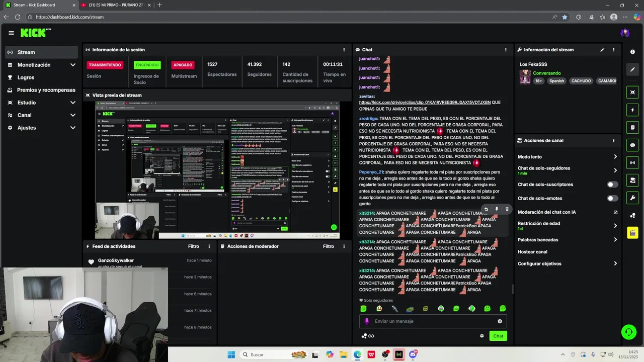Open the Chat panel three-dot menu
Viewport: 644px width, 362px height.
[506, 50]
